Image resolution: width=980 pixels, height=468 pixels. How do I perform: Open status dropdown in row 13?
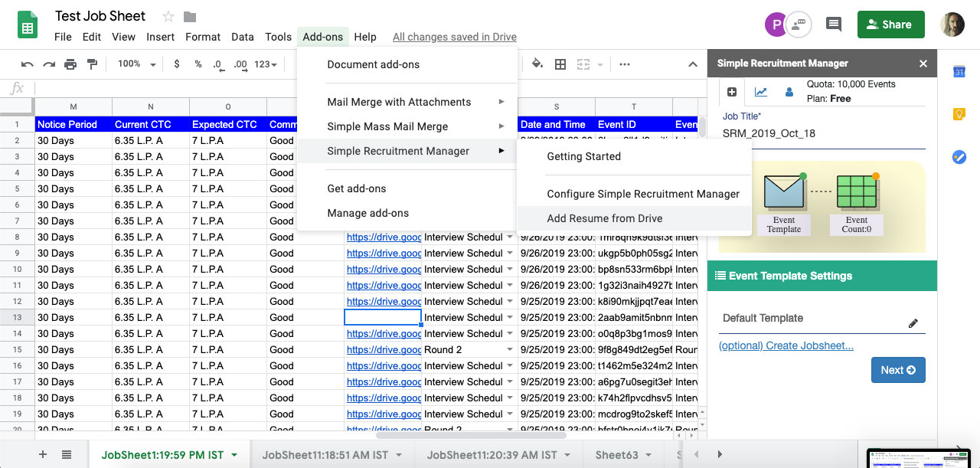[x=510, y=317]
